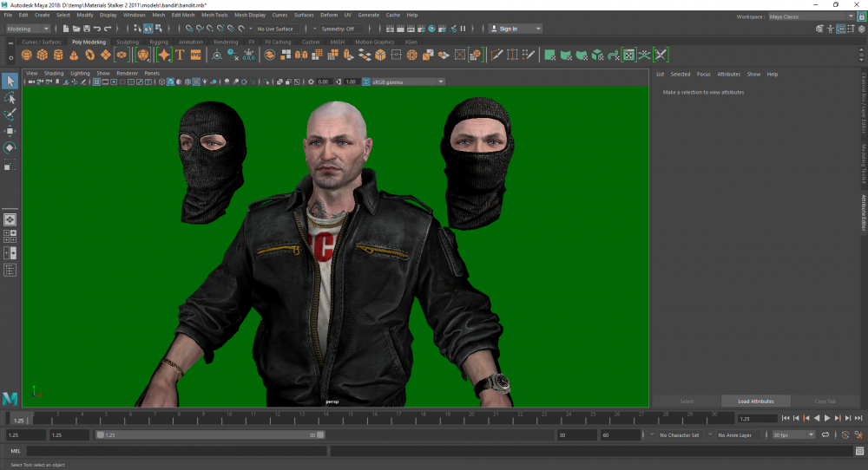The height and width of the screenshot is (470, 868).
Task: Click the Bevel cube shelf icon
Action: pos(380,55)
